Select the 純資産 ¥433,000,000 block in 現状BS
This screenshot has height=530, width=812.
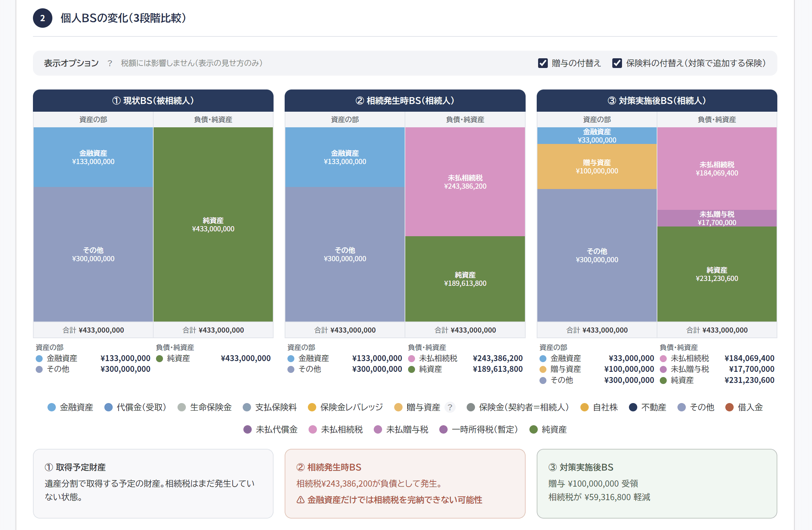tap(213, 224)
